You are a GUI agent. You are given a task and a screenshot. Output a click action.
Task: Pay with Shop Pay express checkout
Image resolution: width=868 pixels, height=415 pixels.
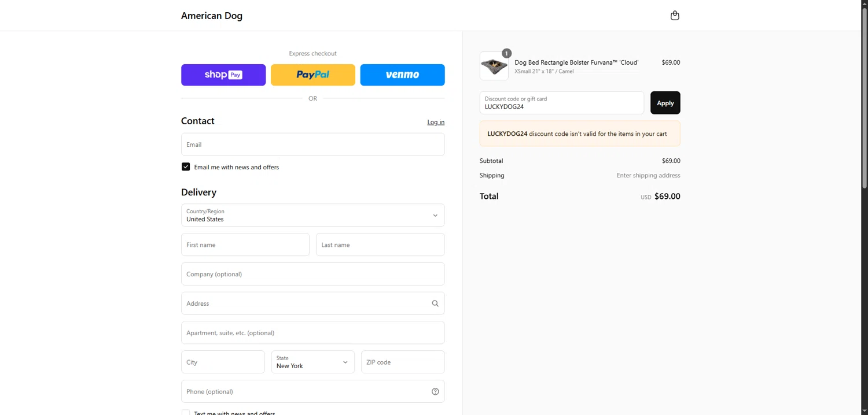223,75
